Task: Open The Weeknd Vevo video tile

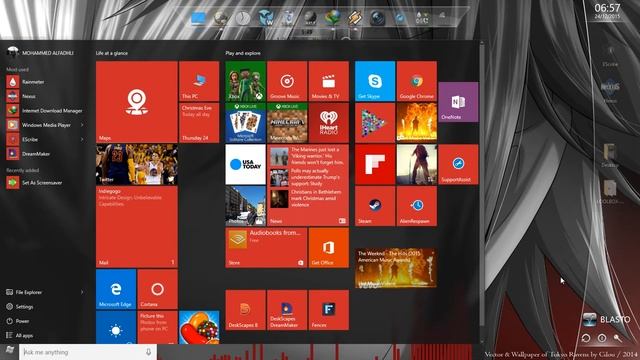Action: click(396, 268)
